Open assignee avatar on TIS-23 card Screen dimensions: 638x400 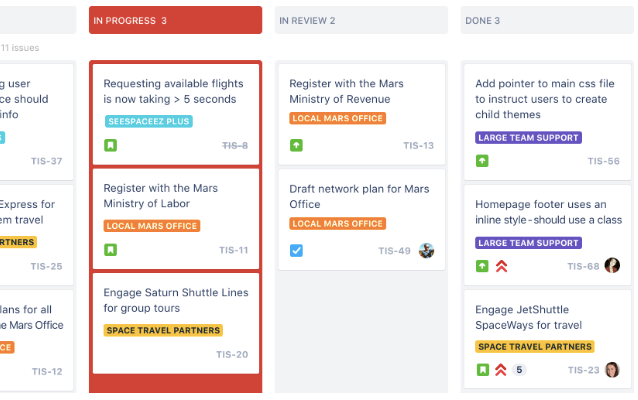[612, 370]
